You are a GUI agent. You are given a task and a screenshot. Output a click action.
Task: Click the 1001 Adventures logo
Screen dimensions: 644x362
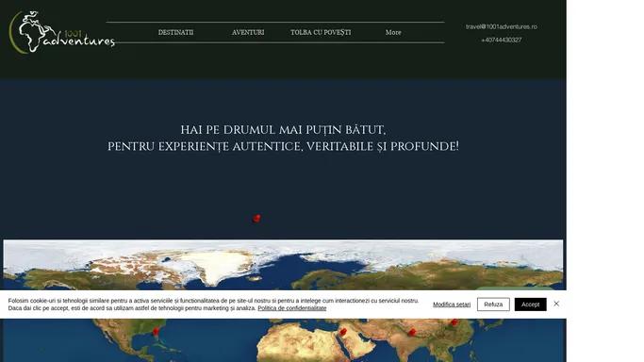coord(61,32)
